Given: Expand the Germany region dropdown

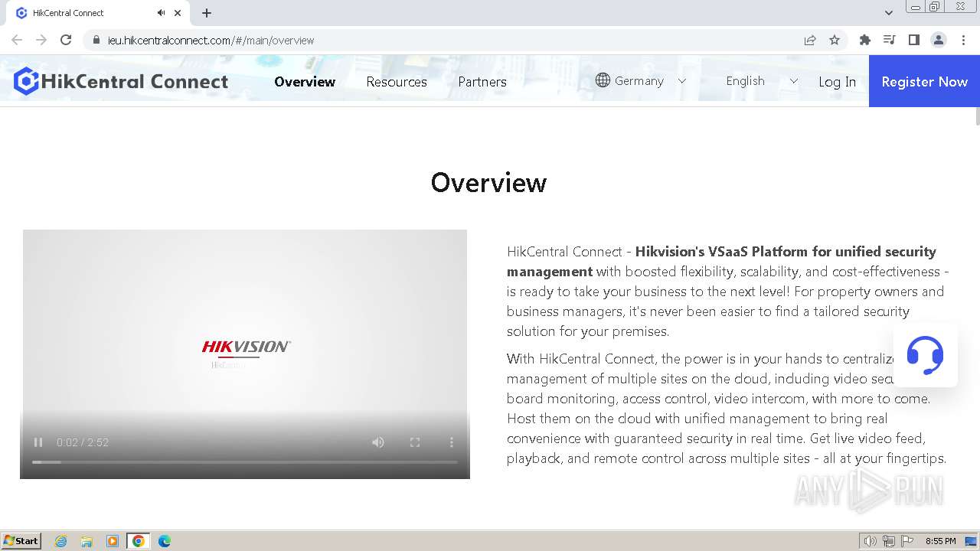Looking at the screenshot, I should (682, 81).
